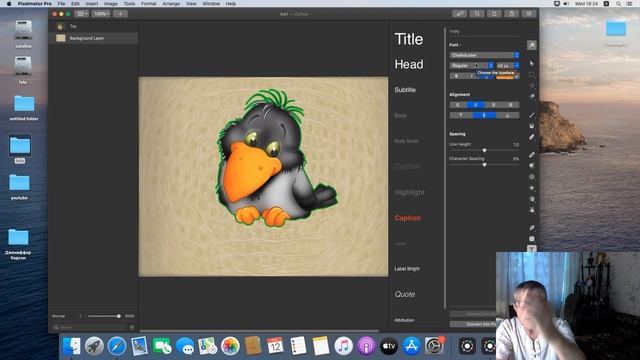Select the Color Fill bucket tool
The image size is (640, 360).
[x=531, y=126]
